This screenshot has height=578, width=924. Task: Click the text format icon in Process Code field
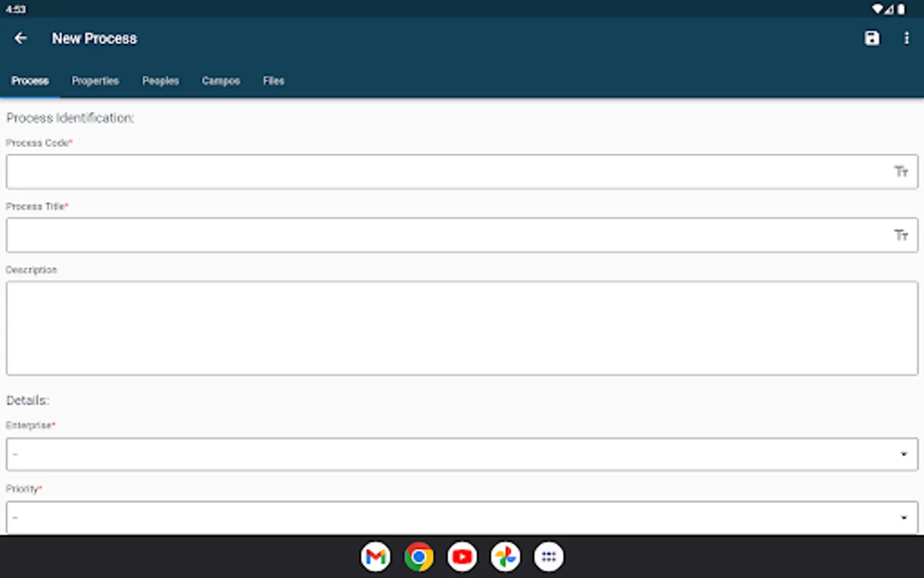pos(901,171)
